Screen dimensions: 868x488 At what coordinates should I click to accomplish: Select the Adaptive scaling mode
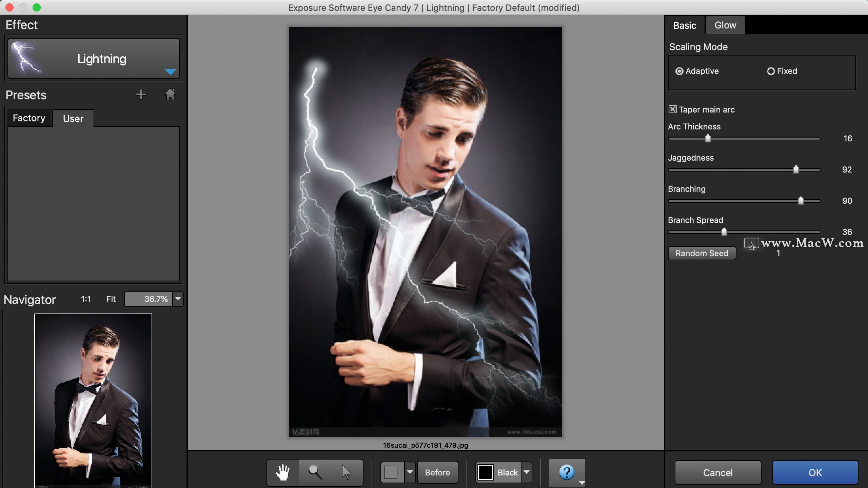coord(679,71)
